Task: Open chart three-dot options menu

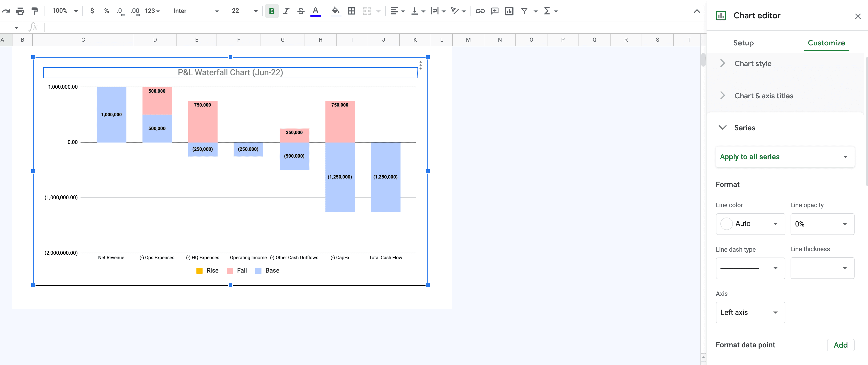Action: [x=420, y=65]
